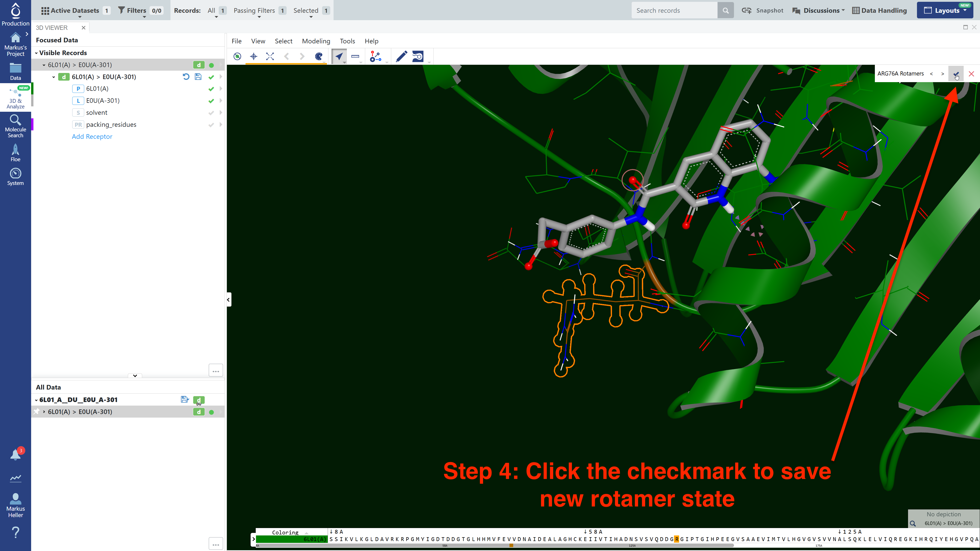Viewport: 980px width, 551px height.
Task: Open the Discussions dropdown
Action: pyautogui.click(x=818, y=10)
